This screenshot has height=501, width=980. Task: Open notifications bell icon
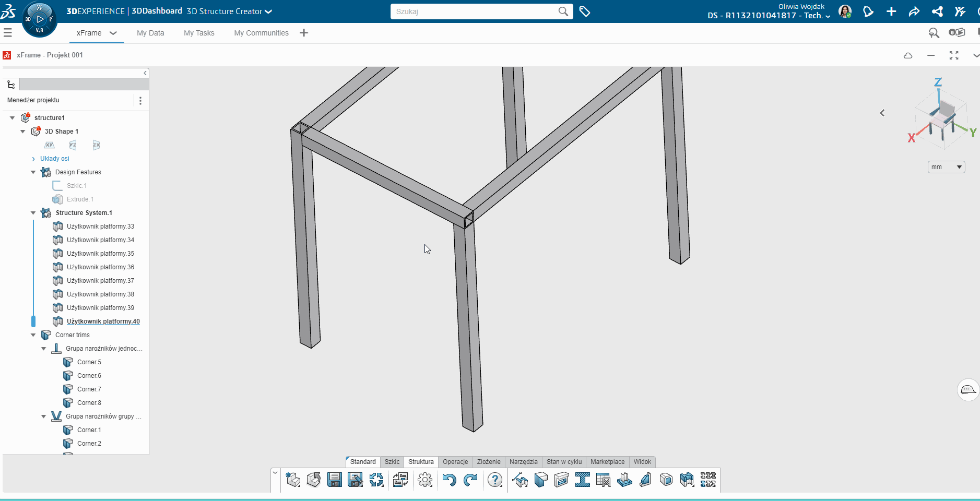click(x=868, y=11)
